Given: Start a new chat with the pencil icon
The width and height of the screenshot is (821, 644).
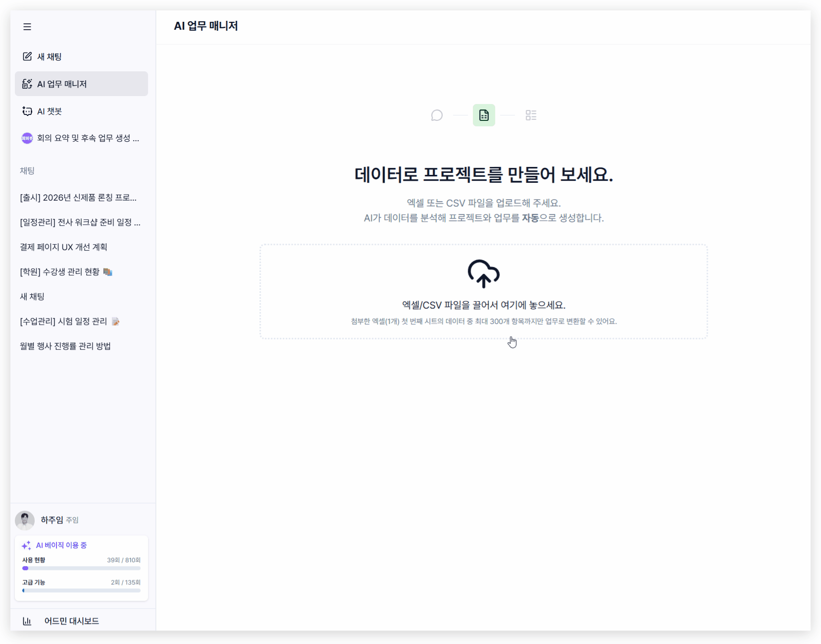Looking at the screenshot, I should pos(27,56).
